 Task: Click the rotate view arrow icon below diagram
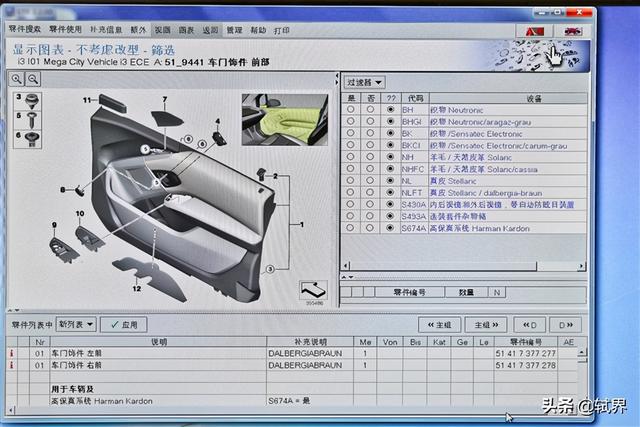pos(313,290)
